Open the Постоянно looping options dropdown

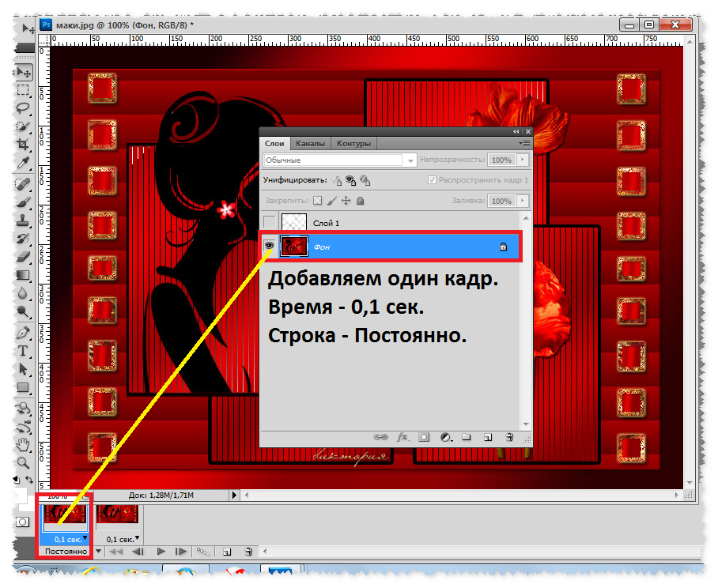pyautogui.click(x=99, y=552)
